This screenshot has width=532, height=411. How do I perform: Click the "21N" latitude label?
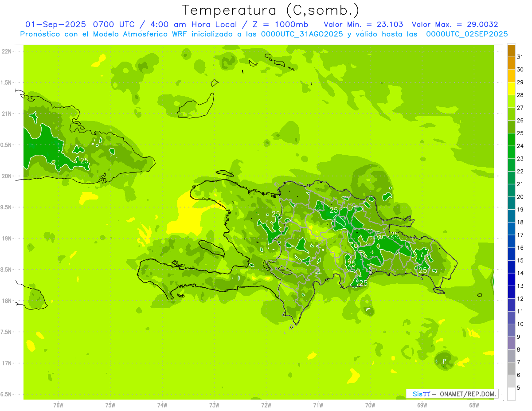pos(7,114)
